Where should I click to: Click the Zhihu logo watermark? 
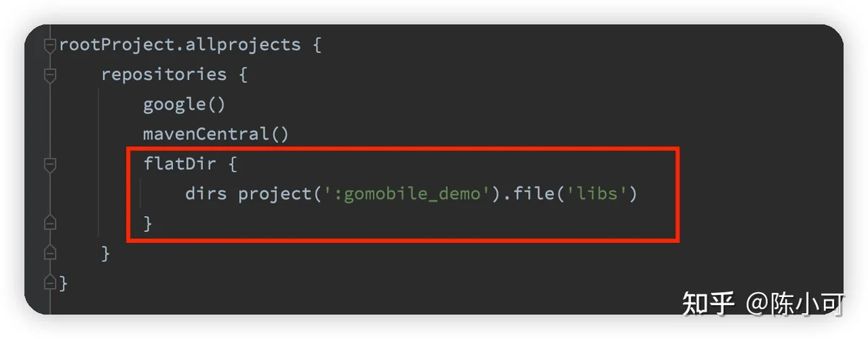[708, 304]
